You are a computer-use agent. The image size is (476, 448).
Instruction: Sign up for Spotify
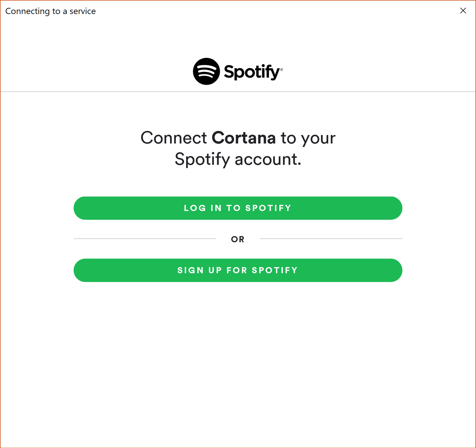[238, 270]
